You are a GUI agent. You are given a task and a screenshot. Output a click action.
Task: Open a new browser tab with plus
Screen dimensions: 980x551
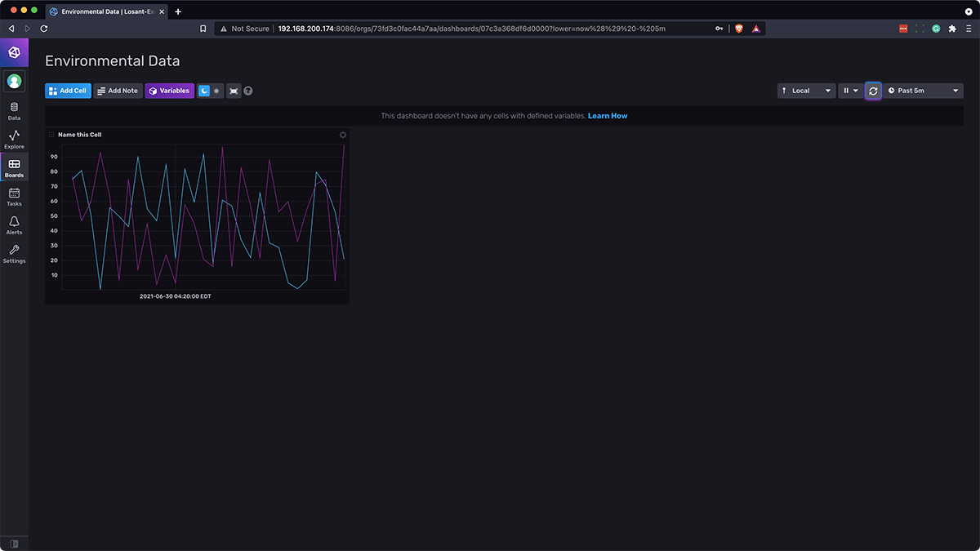pos(178,11)
